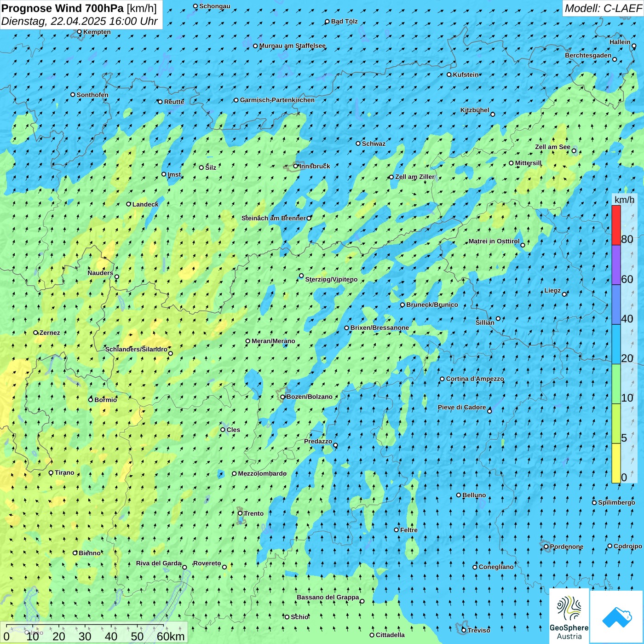Click the Lienz city marker
The image size is (644, 644).
click(564, 294)
